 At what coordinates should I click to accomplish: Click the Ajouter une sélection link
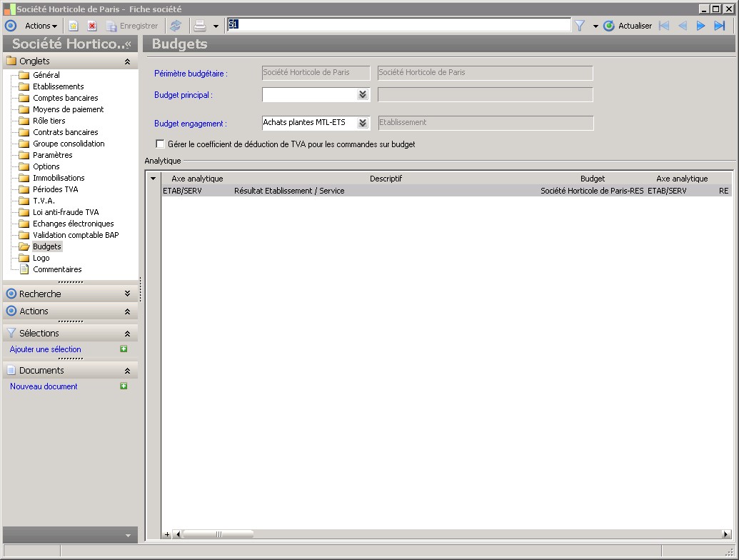click(45, 349)
